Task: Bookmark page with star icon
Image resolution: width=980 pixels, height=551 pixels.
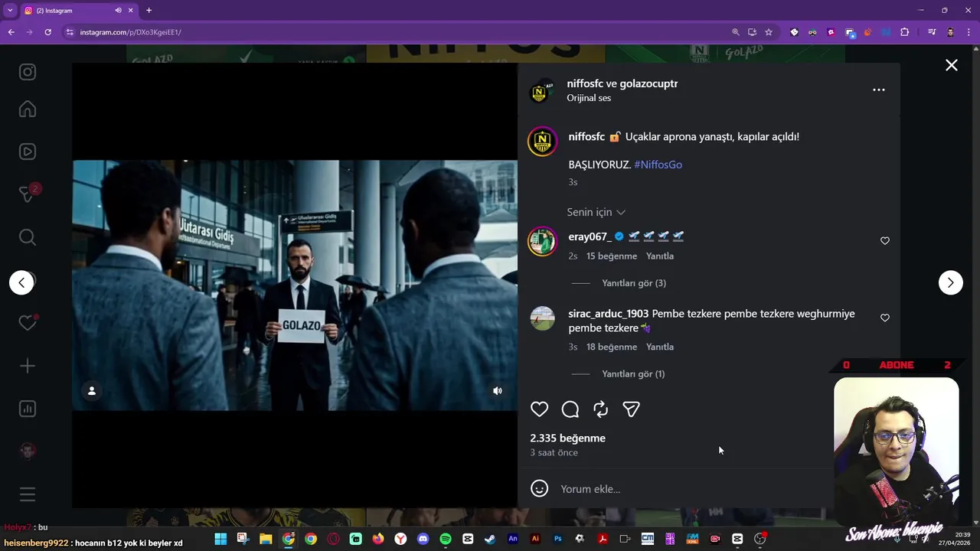Action: [x=769, y=32]
